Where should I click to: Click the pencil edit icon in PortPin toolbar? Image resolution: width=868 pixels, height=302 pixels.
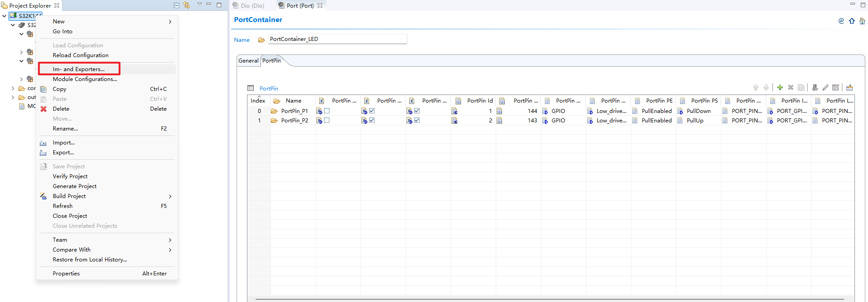tap(825, 87)
